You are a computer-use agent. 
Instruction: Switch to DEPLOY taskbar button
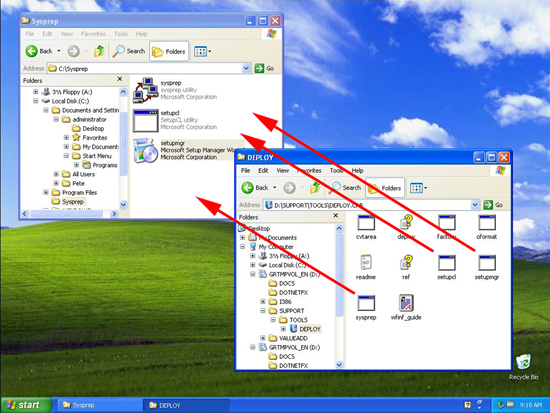pos(186,405)
